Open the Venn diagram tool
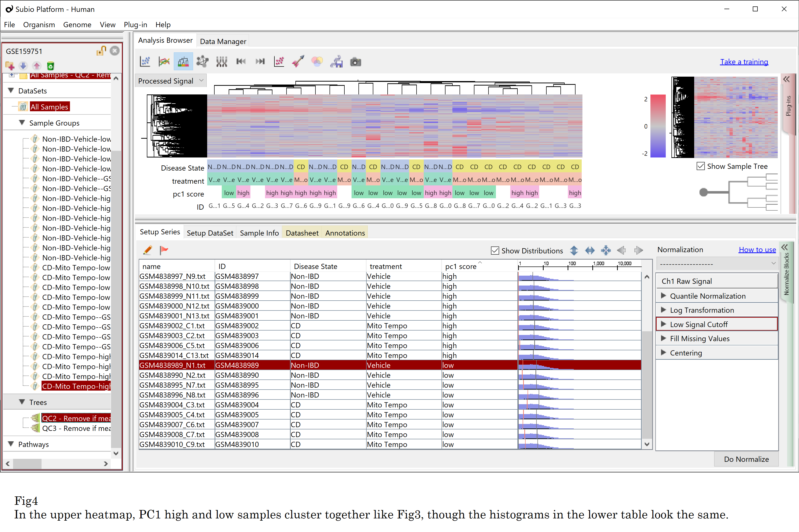 [317, 61]
